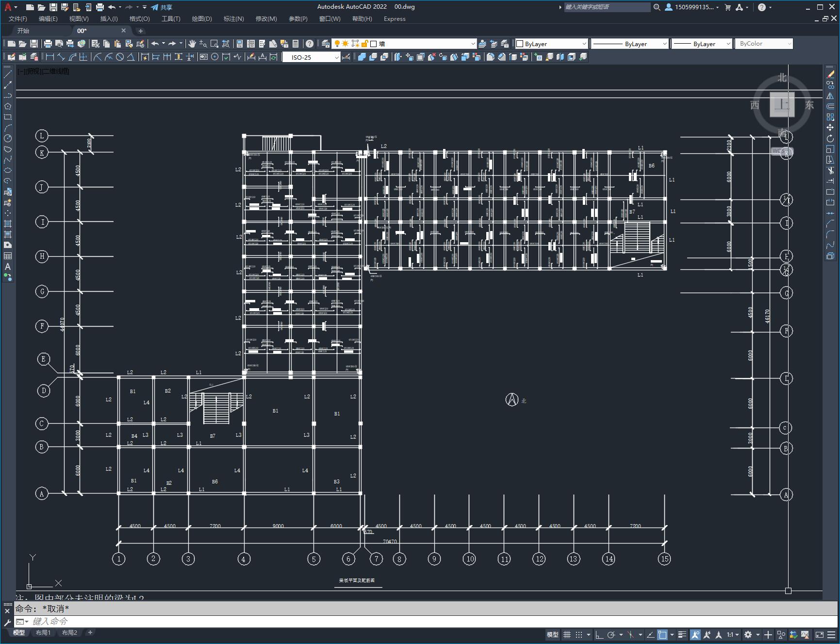Click the layer color swatch beside 墙
This screenshot has width=840, height=644.
pyautogui.click(x=374, y=44)
